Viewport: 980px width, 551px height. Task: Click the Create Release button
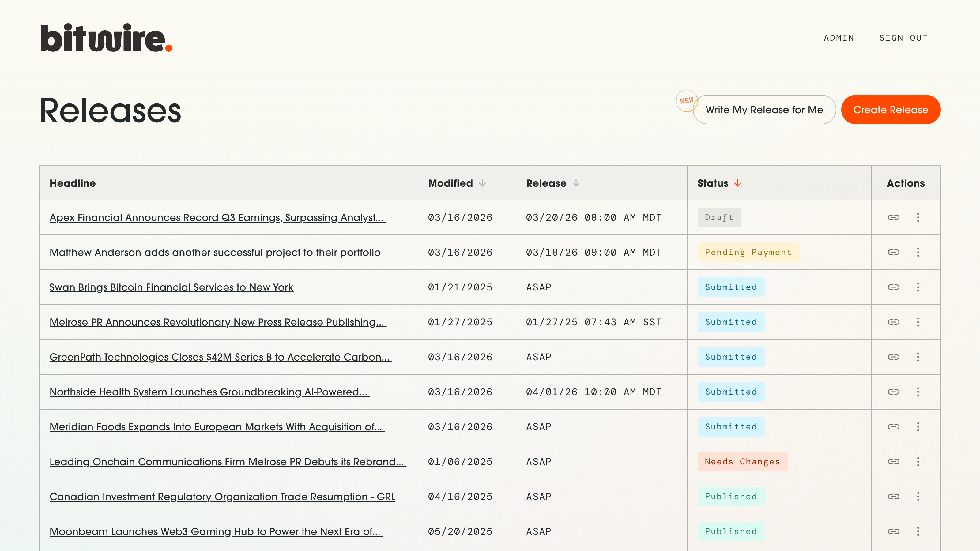pos(890,110)
